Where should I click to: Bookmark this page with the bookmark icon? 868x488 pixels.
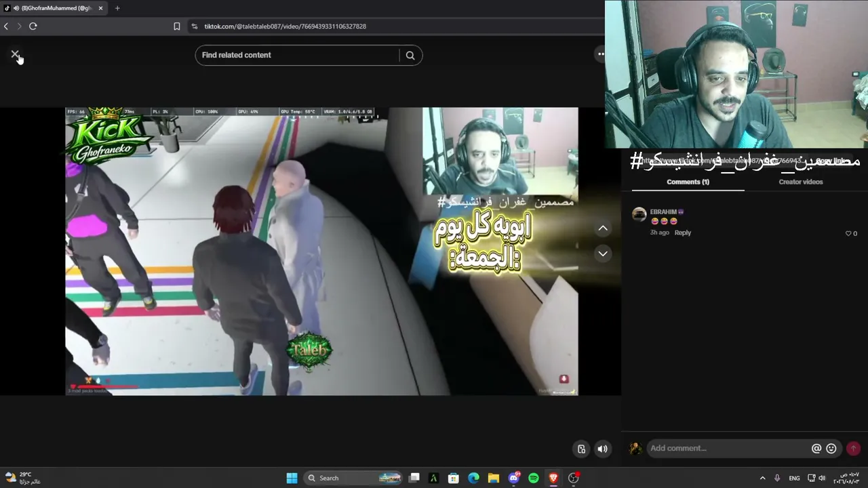tap(177, 26)
